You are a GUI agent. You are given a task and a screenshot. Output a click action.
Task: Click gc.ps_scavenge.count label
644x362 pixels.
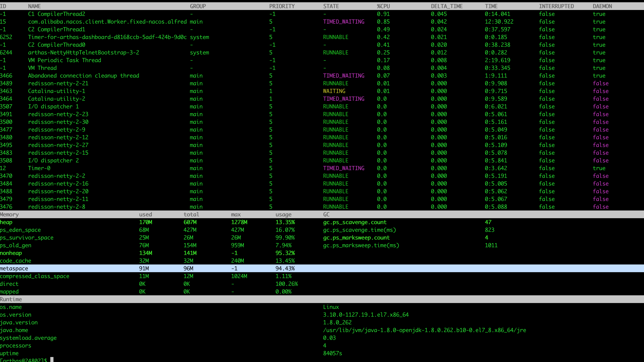point(355,223)
